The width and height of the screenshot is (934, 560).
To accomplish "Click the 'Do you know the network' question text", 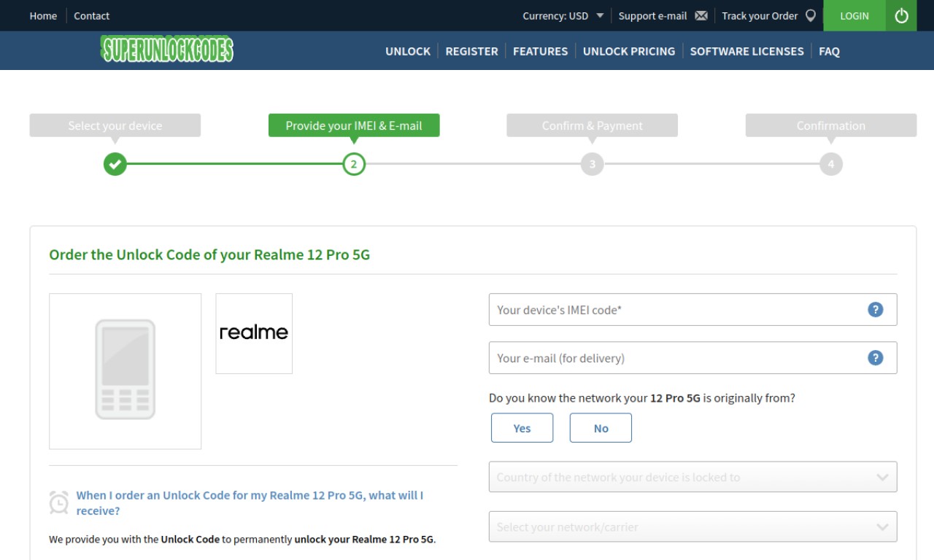I will [642, 398].
